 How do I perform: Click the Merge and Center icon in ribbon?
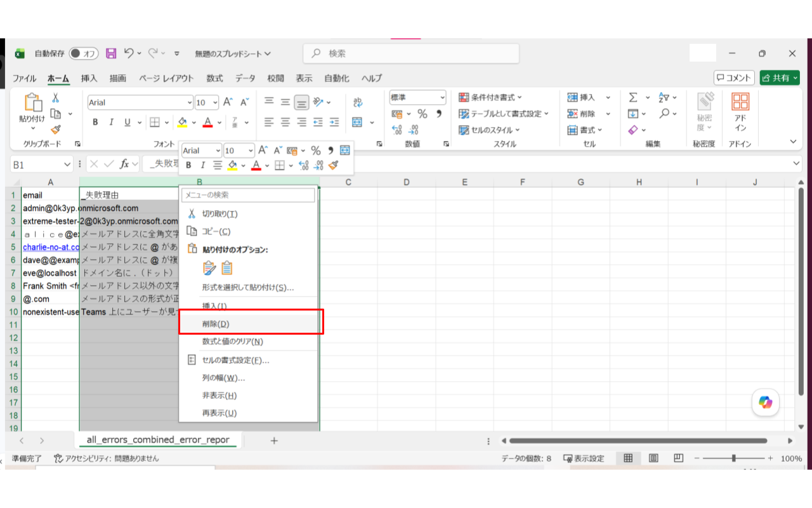358,122
